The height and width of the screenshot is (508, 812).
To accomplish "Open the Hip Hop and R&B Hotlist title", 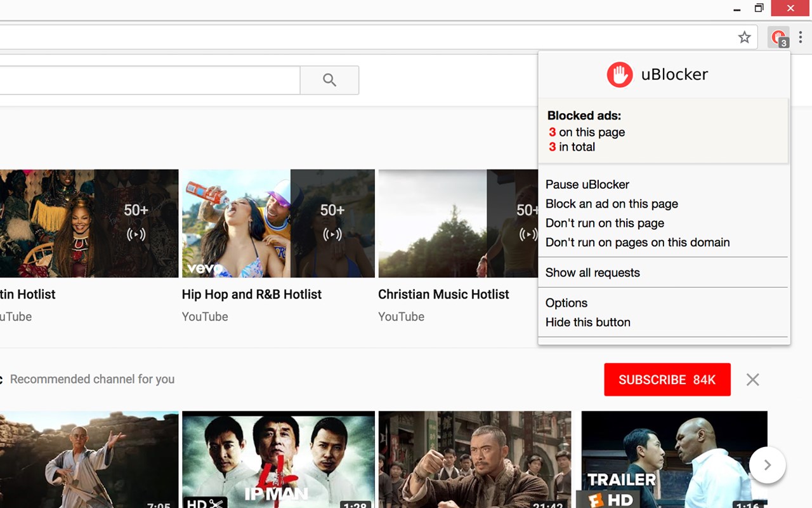I will click(252, 295).
